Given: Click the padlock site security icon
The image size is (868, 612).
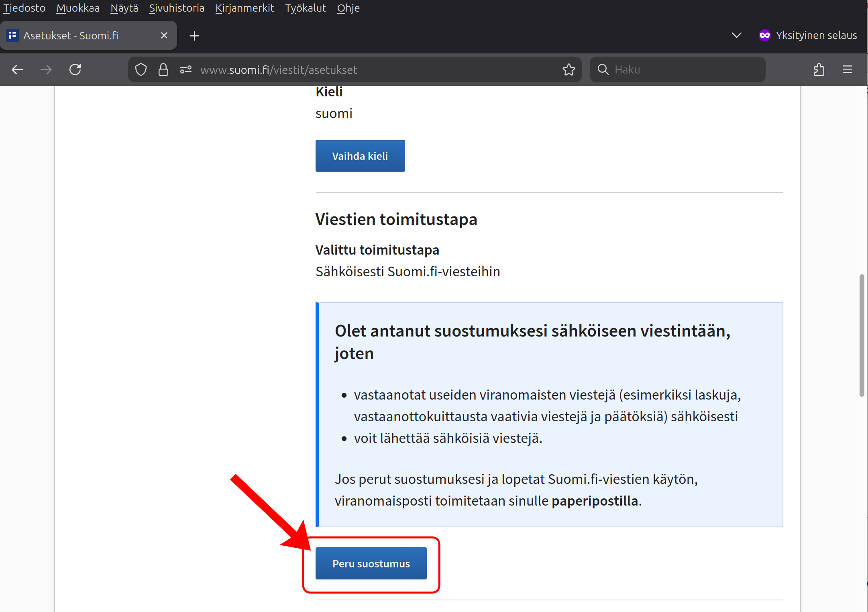Looking at the screenshot, I should (163, 70).
